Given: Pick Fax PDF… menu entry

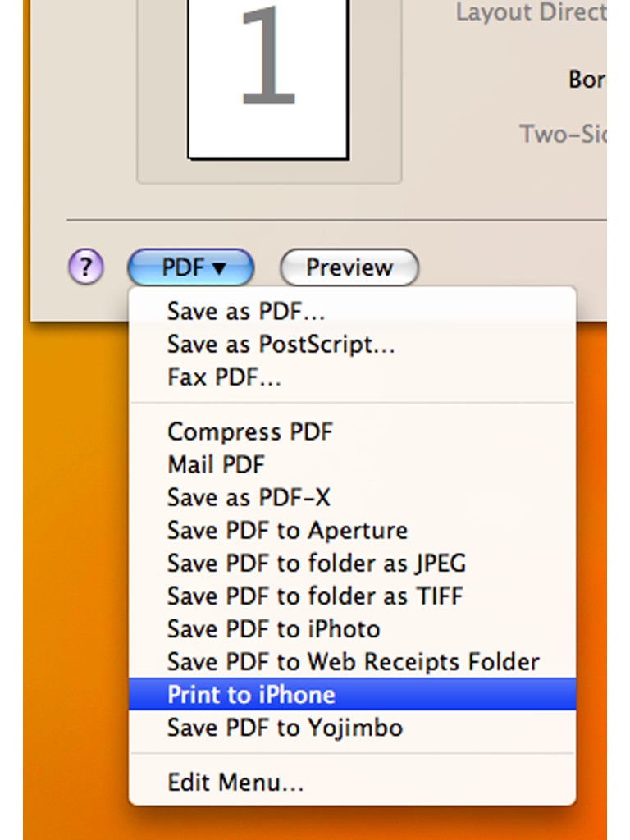Looking at the screenshot, I should pyautogui.click(x=353, y=377).
